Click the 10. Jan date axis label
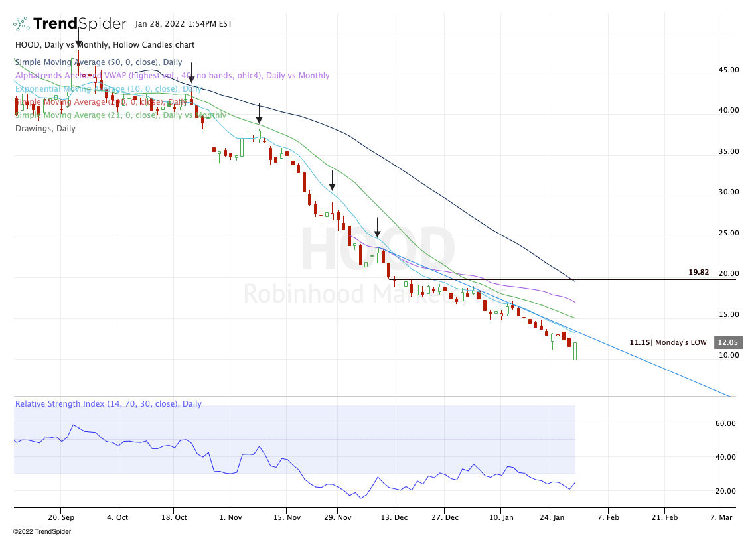 point(501,517)
